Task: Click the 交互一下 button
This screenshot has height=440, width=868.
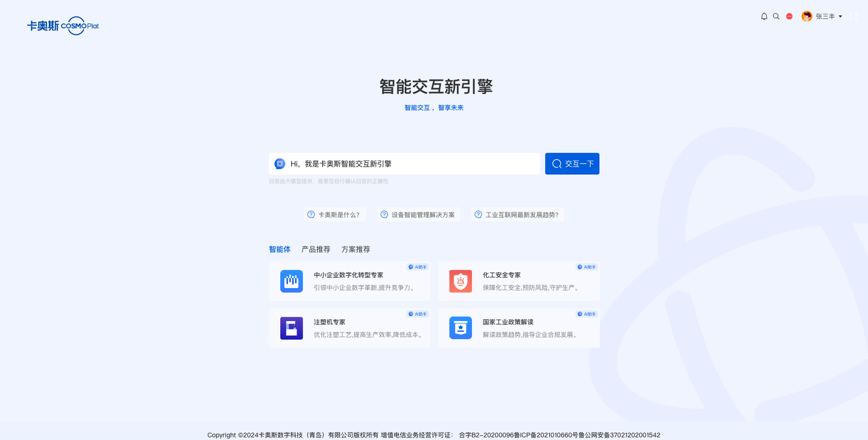Action: pos(572,163)
